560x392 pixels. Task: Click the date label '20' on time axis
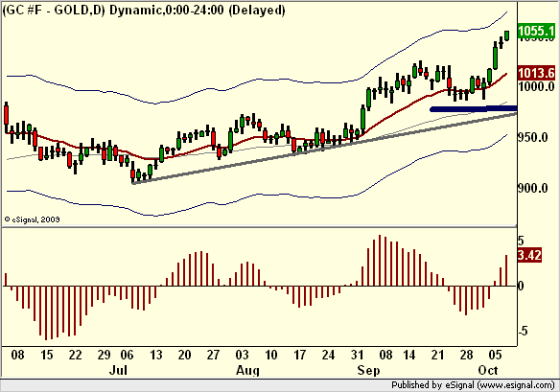tap(184, 355)
